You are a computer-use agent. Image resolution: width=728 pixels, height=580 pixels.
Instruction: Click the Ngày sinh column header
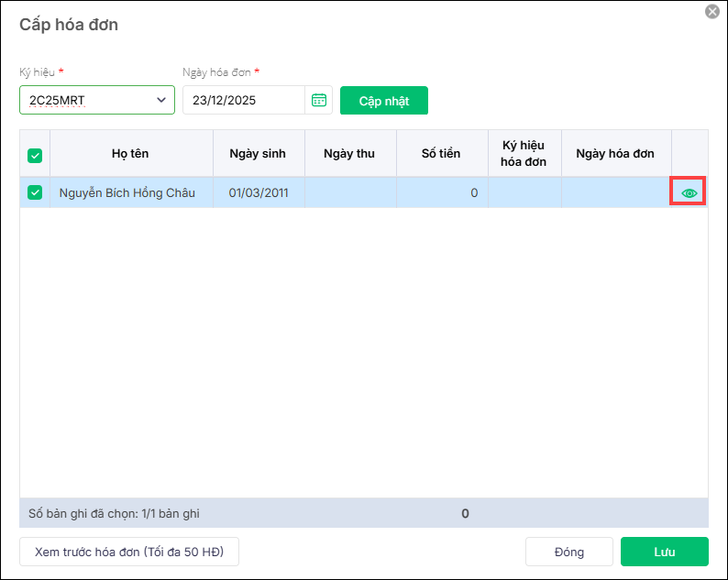coord(258,154)
